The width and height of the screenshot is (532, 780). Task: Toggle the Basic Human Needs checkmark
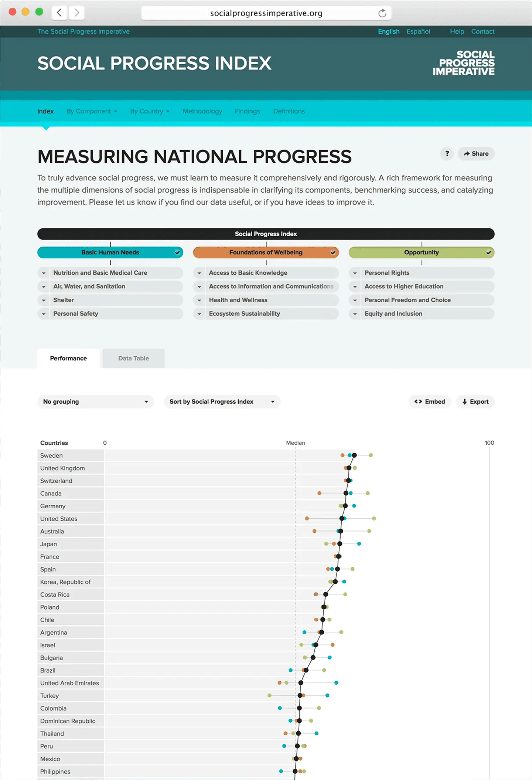[x=177, y=252]
